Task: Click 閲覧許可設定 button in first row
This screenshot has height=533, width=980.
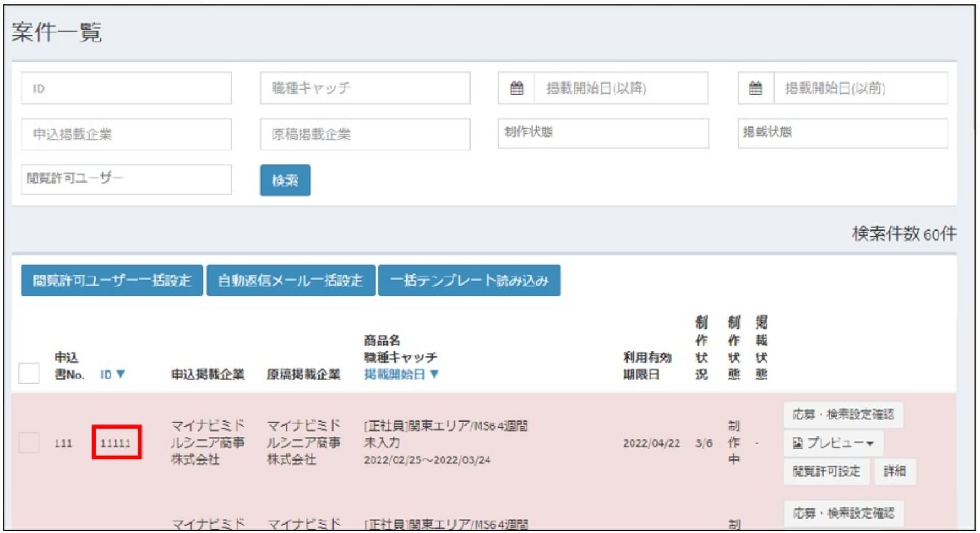Action: point(826,471)
